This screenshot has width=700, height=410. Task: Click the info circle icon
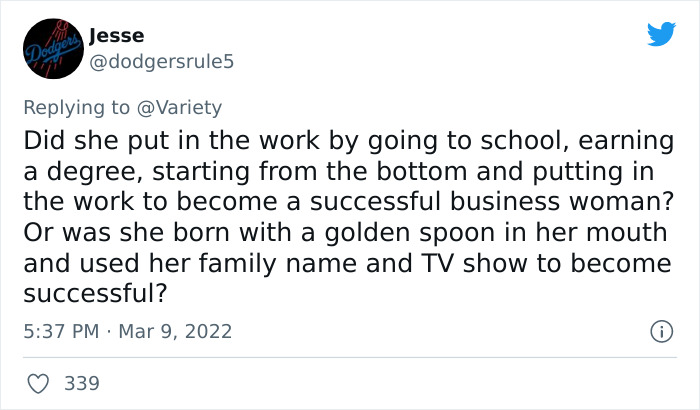coord(659,332)
